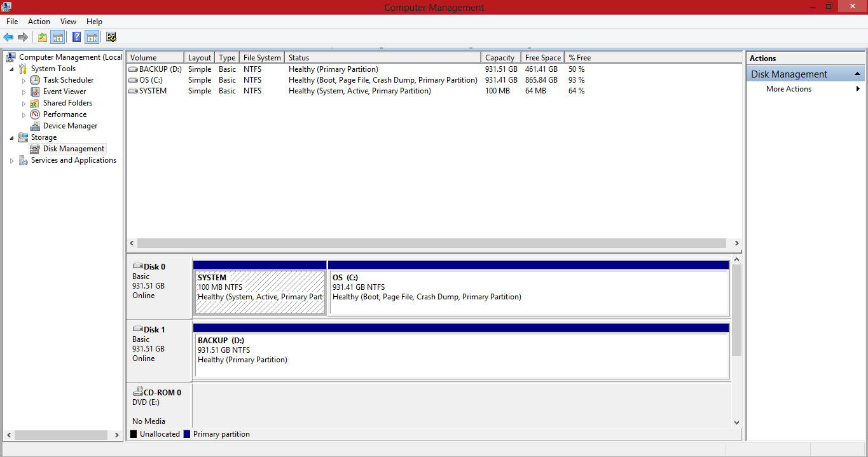The width and height of the screenshot is (868, 457).
Task: Open the Action menu
Action: (39, 22)
